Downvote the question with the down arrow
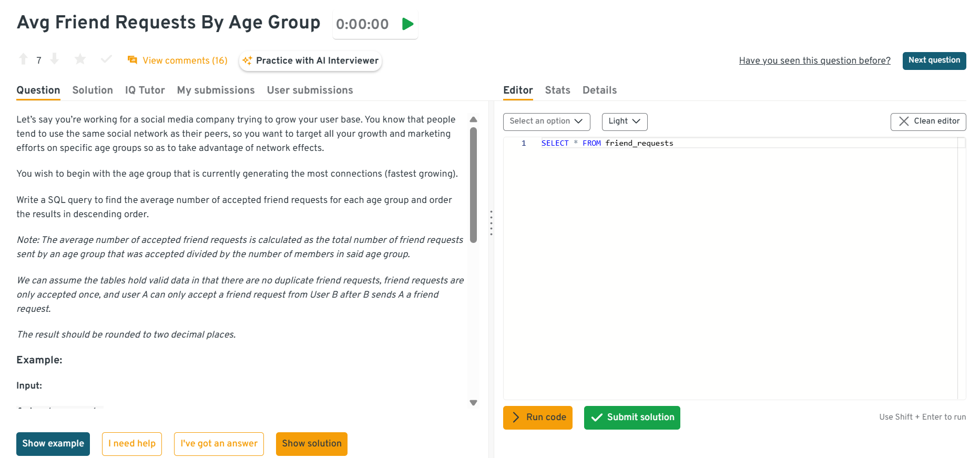The image size is (980, 458). pos(54,59)
